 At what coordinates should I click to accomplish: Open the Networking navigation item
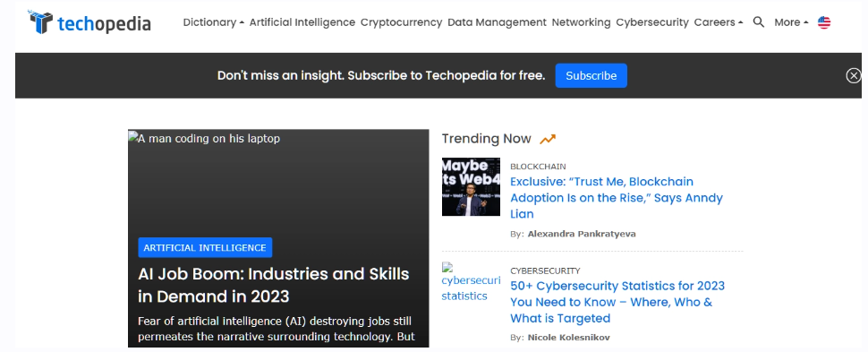[581, 22]
